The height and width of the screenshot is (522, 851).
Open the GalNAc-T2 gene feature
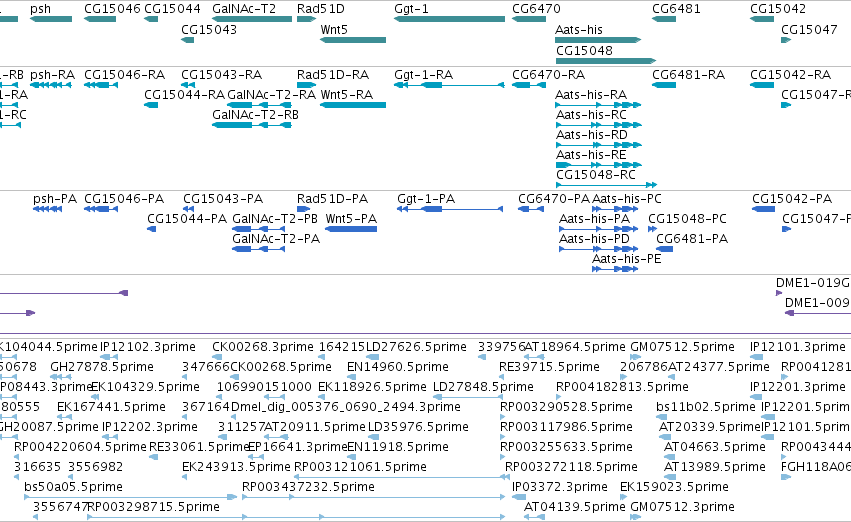pos(252,19)
